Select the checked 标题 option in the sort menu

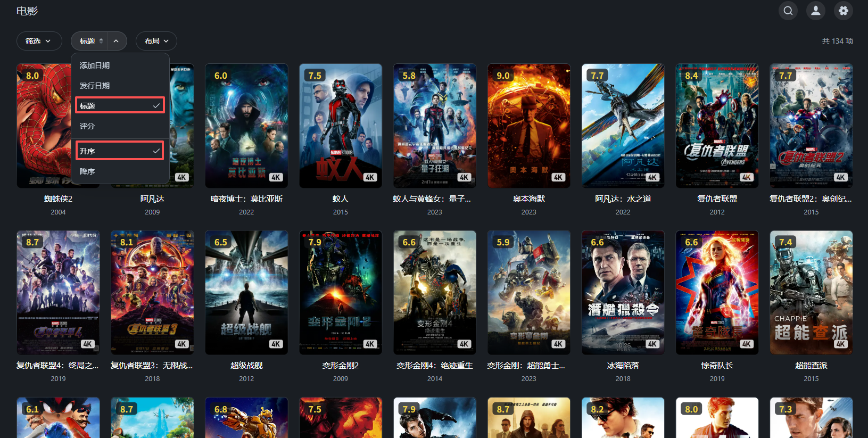(x=120, y=105)
